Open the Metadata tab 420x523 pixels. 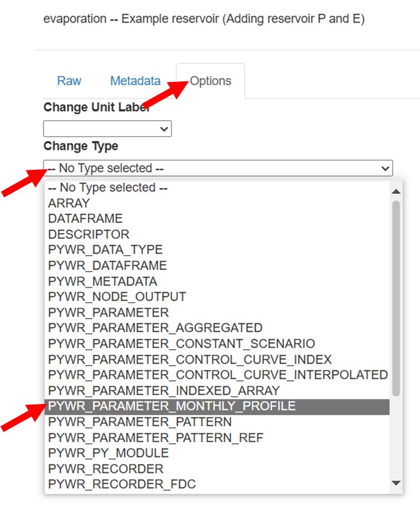(x=135, y=81)
